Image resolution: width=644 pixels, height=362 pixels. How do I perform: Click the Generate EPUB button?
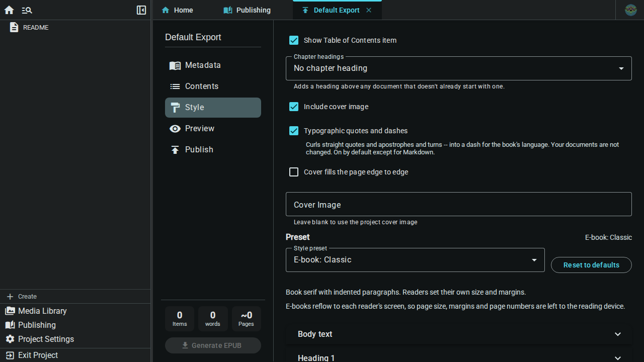(x=213, y=345)
